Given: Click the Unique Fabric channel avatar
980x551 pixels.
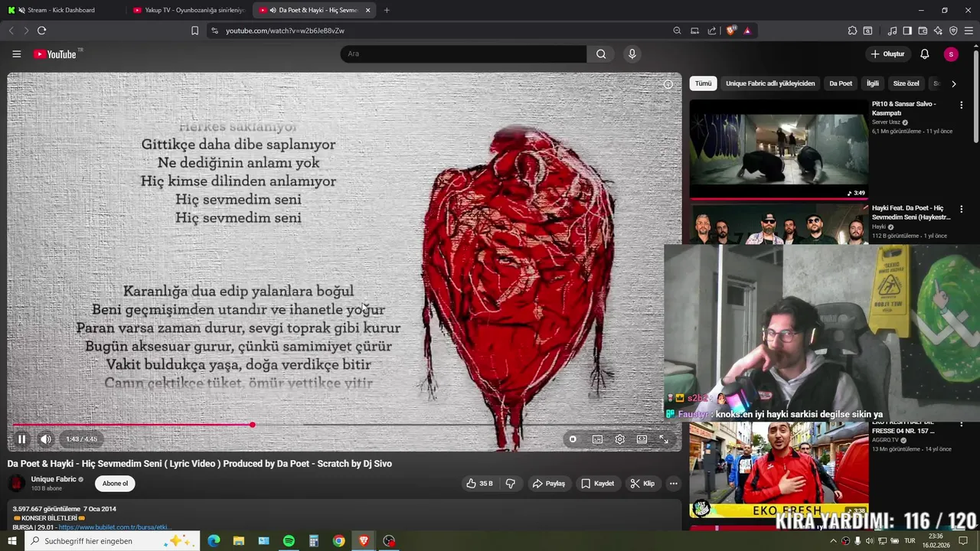Looking at the screenshot, I should 16,484.
